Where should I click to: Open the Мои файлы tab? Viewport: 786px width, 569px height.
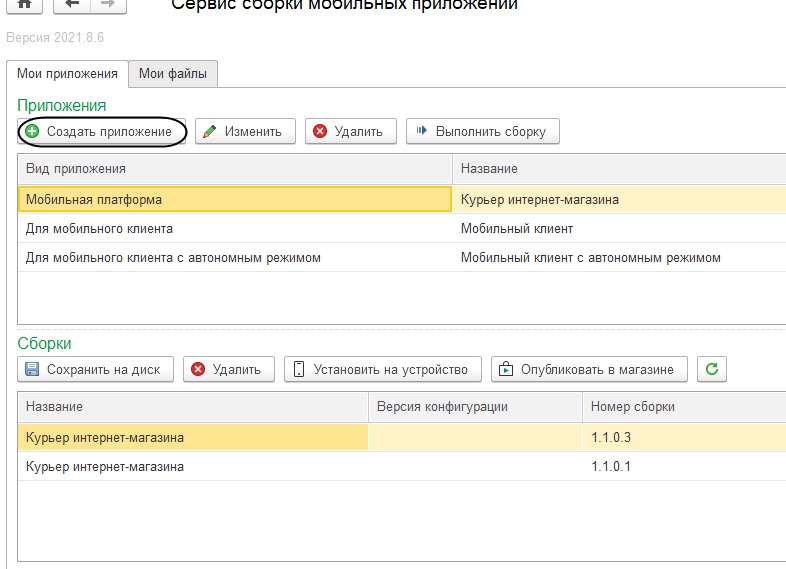[173, 74]
